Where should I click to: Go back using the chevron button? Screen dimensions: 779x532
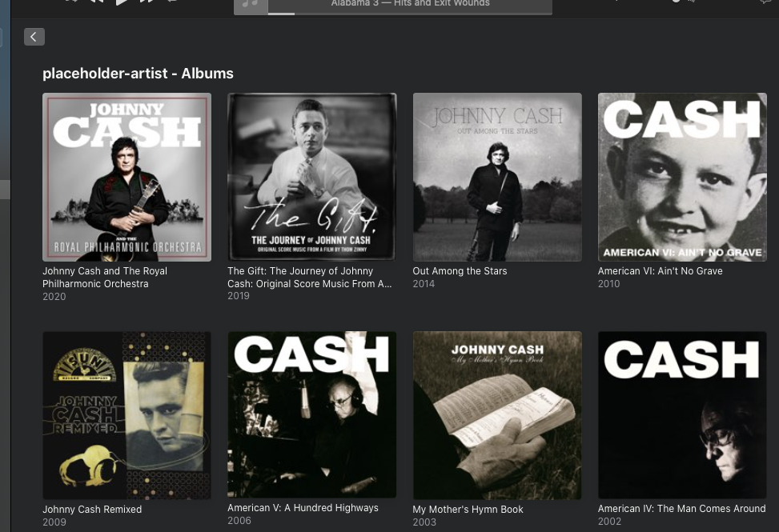[x=34, y=37]
